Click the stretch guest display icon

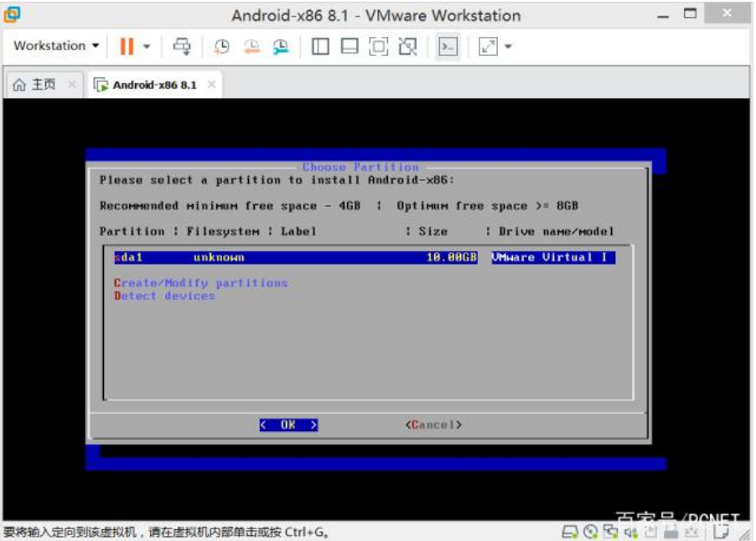click(x=488, y=47)
